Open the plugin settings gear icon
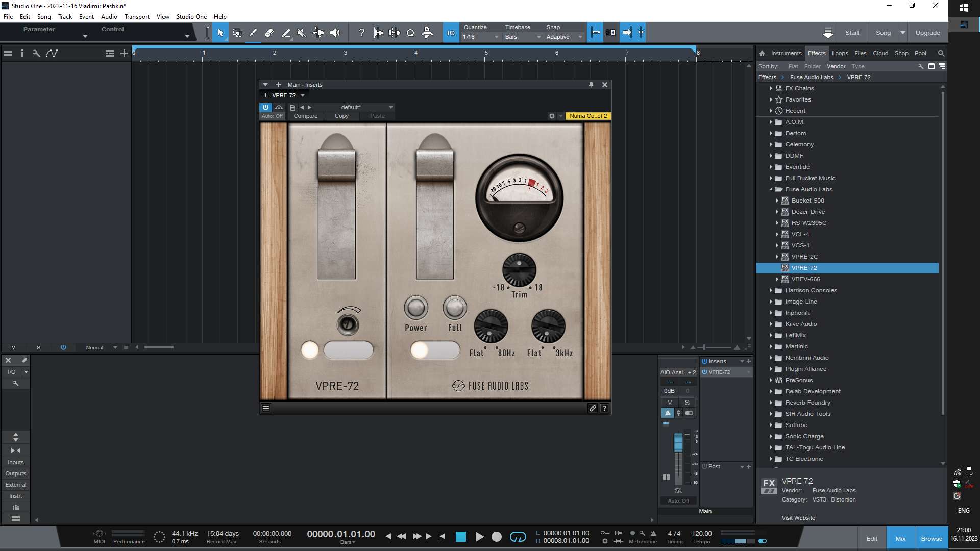The image size is (980, 551). click(x=552, y=116)
